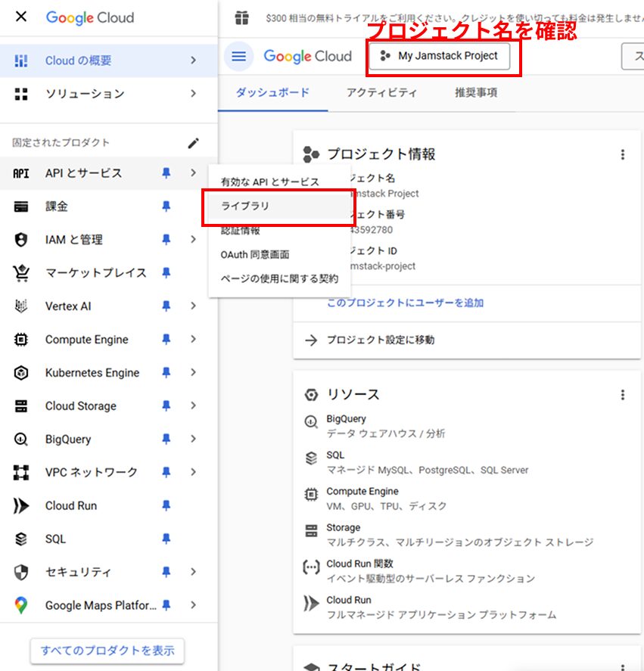The height and width of the screenshot is (671, 644).
Task: Unpin IAM と管理 from pinned products
Action: (x=166, y=239)
